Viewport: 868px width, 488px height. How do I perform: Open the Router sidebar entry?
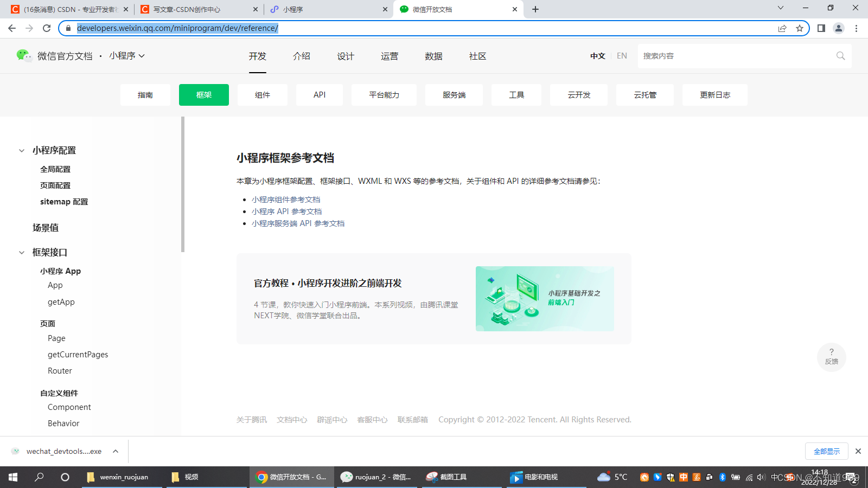60,371
